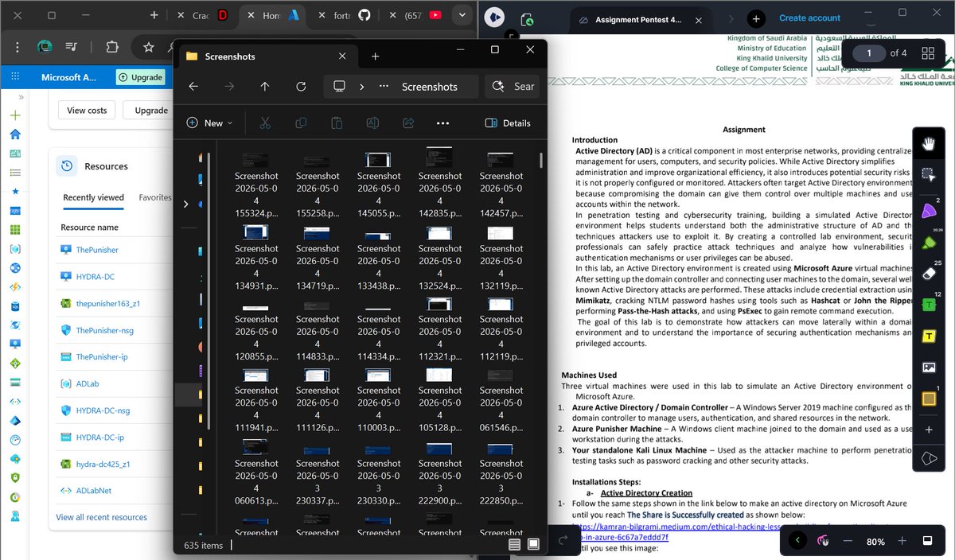Cut selected item in Screenshots window
The image size is (955, 560).
click(266, 123)
